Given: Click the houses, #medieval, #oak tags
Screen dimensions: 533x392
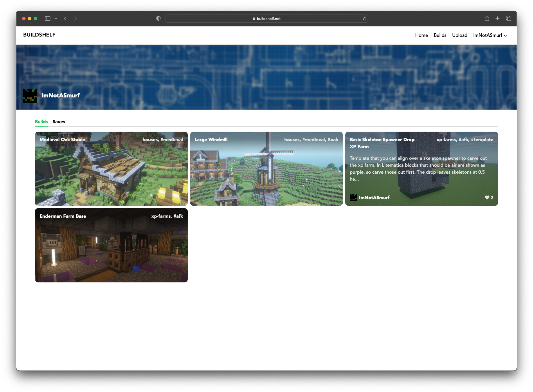Looking at the screenshot, I should (x=311, y=139).
